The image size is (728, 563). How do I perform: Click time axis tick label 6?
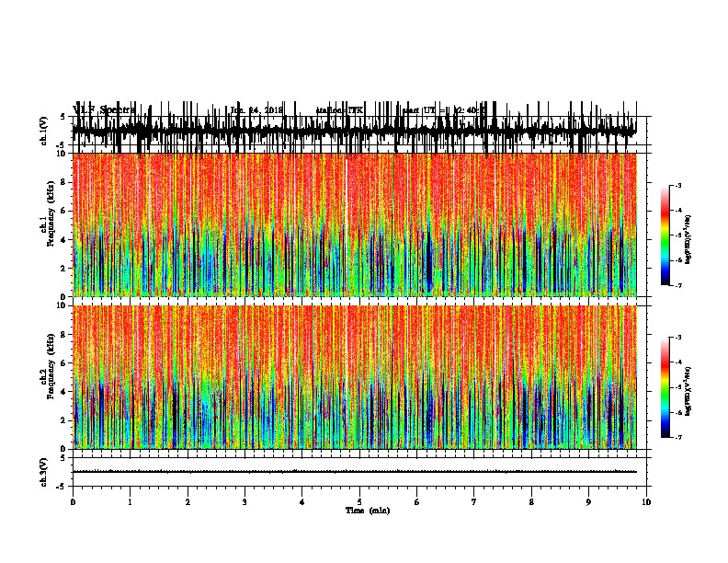[x=417, y=502]
